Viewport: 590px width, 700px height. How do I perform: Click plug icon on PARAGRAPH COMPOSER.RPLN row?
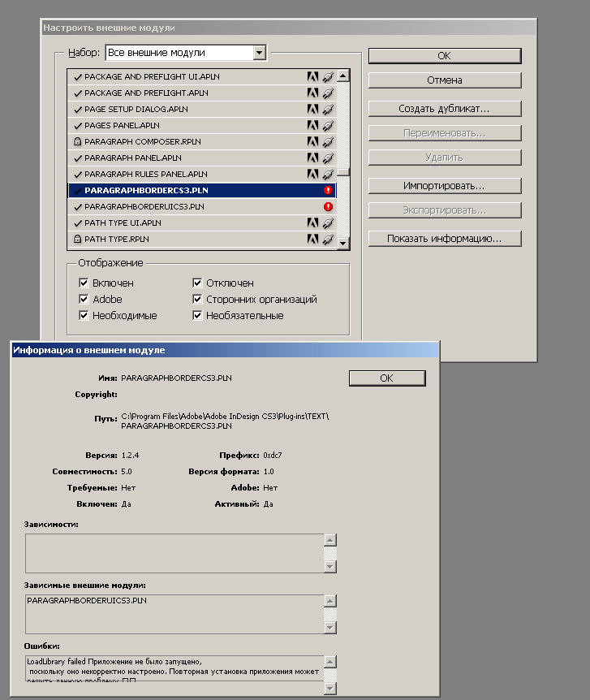[328, 141]
